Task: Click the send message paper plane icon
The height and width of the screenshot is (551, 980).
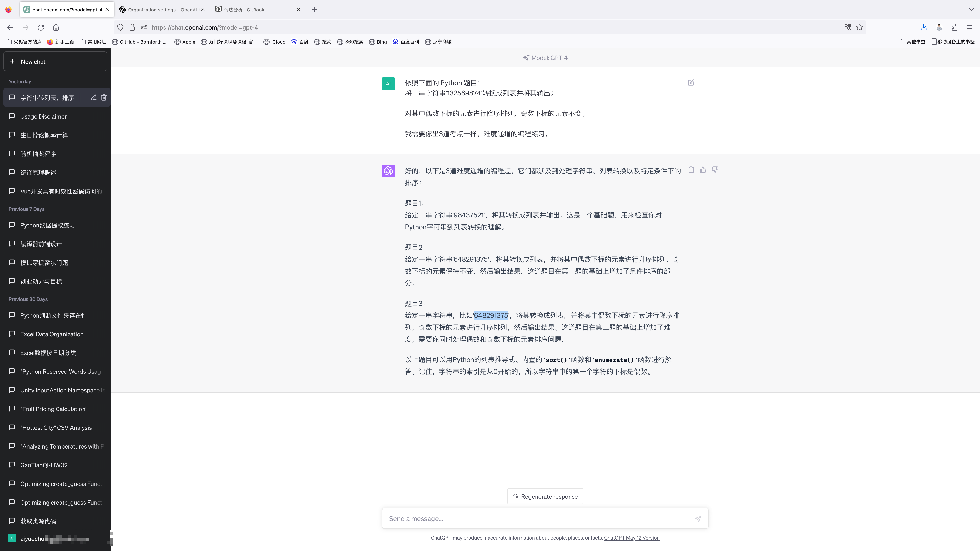Action: pos(698,519)
